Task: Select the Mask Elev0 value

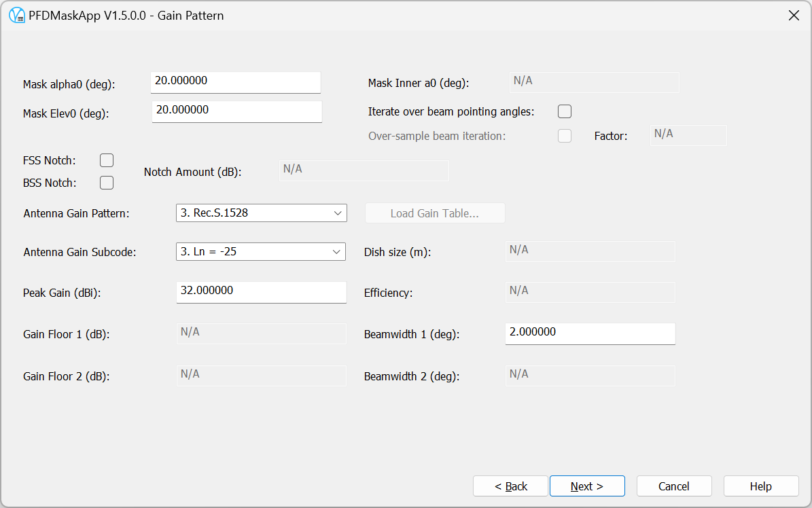Action: [236, 111]
